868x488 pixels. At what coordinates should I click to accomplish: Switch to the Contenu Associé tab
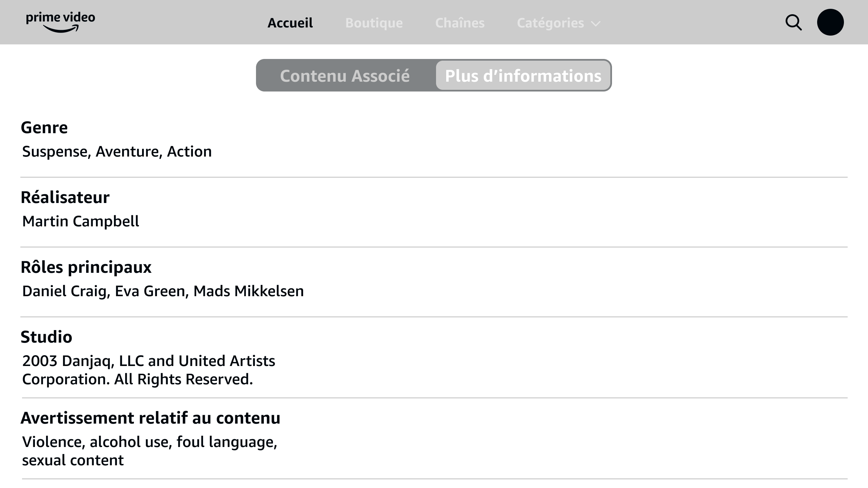pos(345,76)
